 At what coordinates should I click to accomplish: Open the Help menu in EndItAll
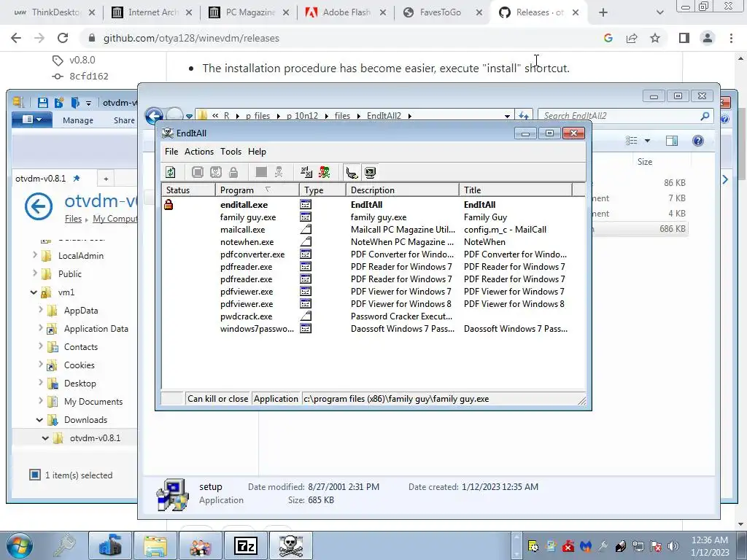click(x=257, y=152)
